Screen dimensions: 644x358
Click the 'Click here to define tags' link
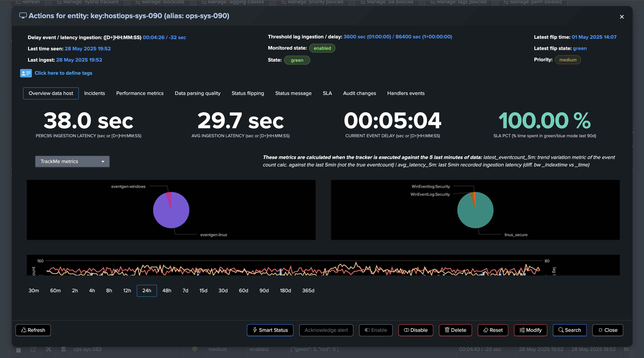click(x=63, y=73)
